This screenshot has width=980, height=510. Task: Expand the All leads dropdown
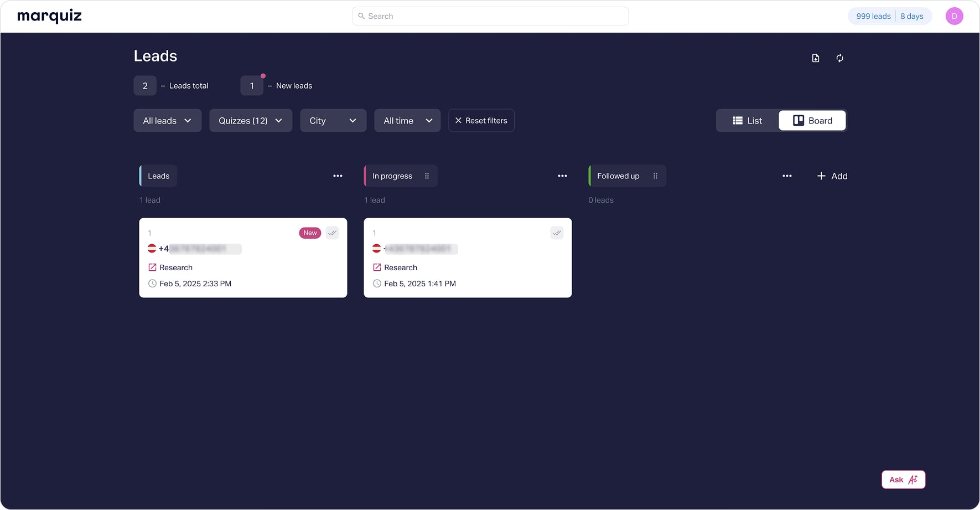pos(167,121)
